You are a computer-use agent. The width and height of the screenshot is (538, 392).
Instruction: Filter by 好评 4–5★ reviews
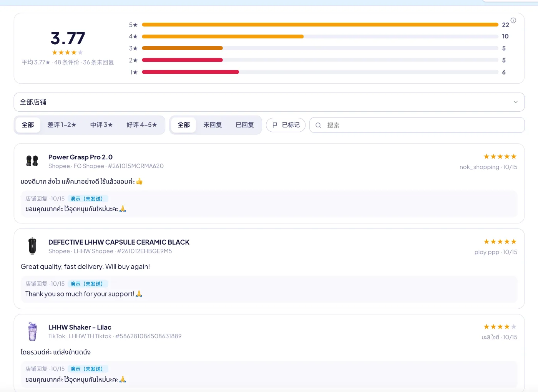point(142,125)
